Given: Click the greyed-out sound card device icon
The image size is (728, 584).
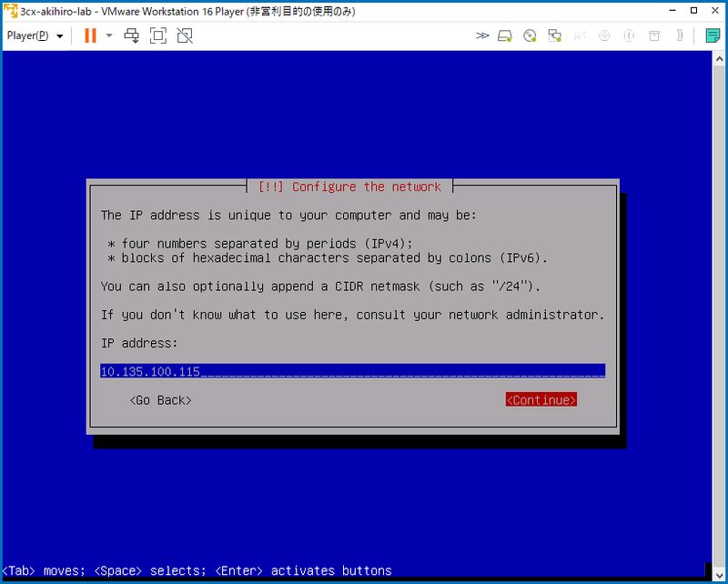Looking at the screenshot, I should point(579,35).
